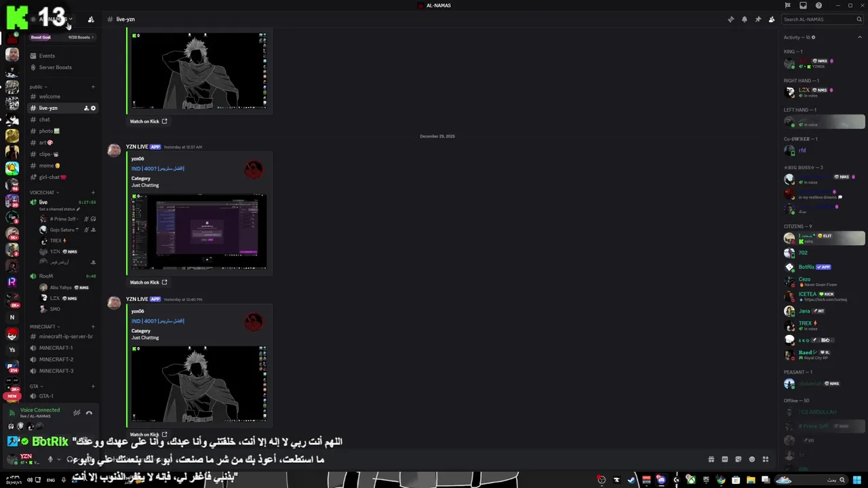
Task: Click stream title link in 12:40 PM post
Action: 158,321
